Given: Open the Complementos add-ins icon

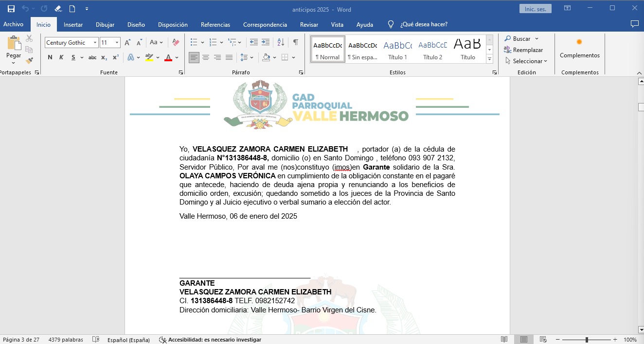Looking at the screenshot, I should (579, 48).
